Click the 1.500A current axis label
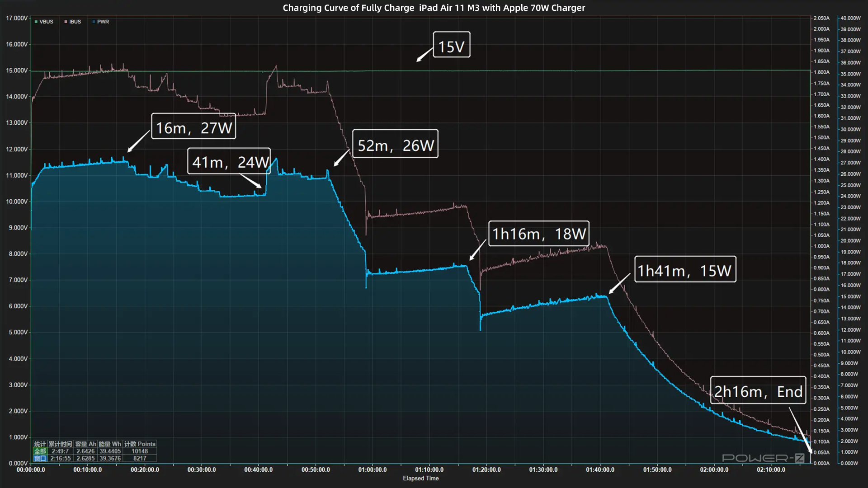868x488 pixels. pyautogui.click(x=821, y=137)
